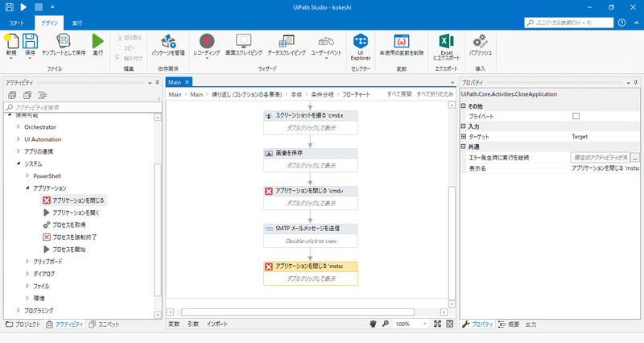Expand the アプリの連携 tree node
The height and width of the screenshot is (343, 644).
[x=19, y=151]
